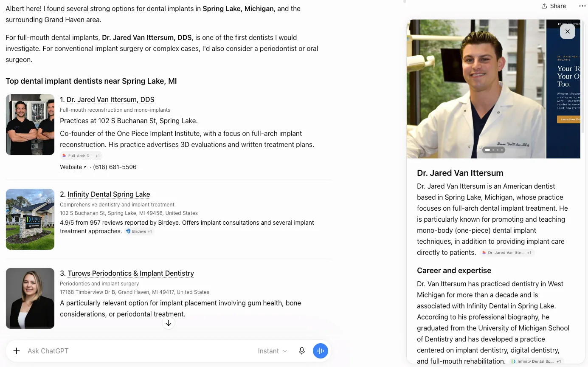Open Turows Periodontics & Implant Dentistry link
The height and width of the screenshot is (367, 588).
point(131,274)
